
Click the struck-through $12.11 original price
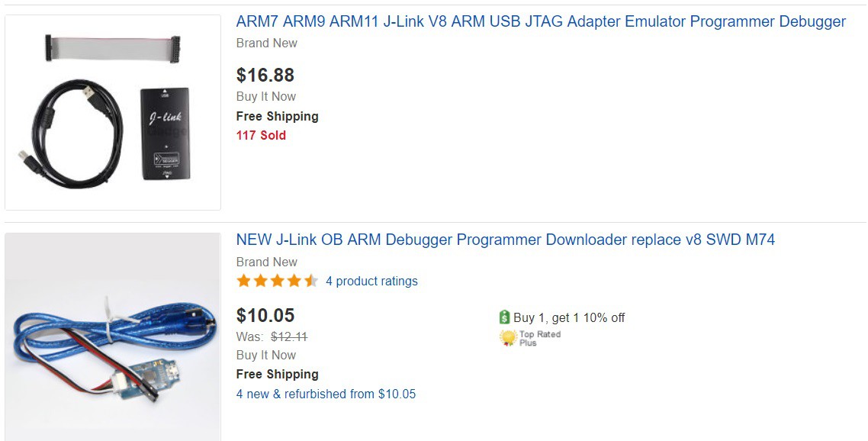point(289,336)
